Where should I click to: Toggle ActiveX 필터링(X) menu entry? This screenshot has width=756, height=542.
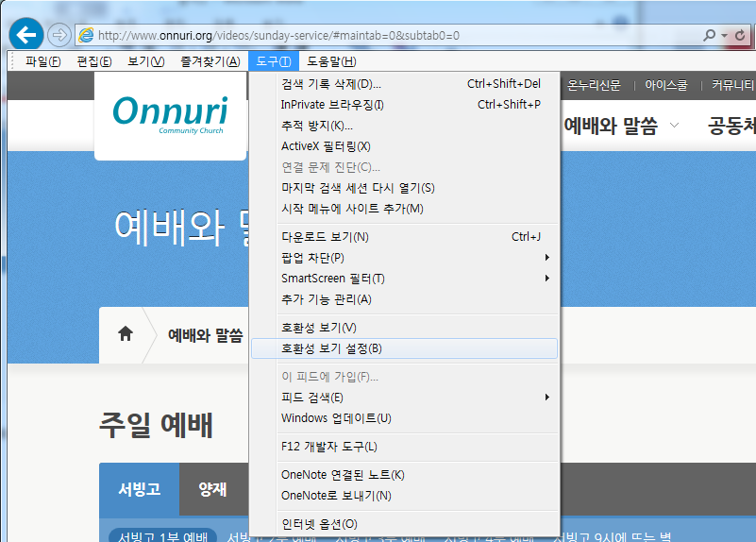point(404,146)
